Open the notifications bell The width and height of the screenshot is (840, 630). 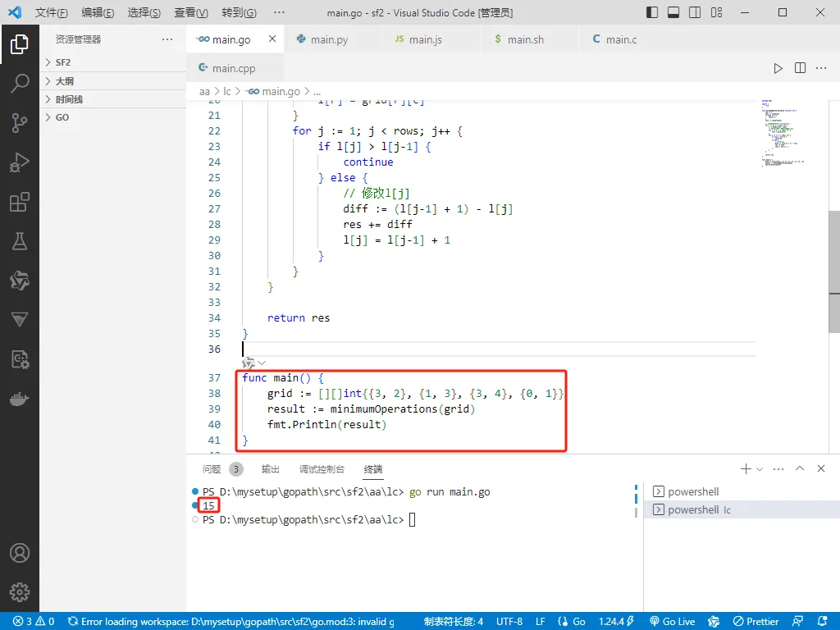[x=822, y=622]
